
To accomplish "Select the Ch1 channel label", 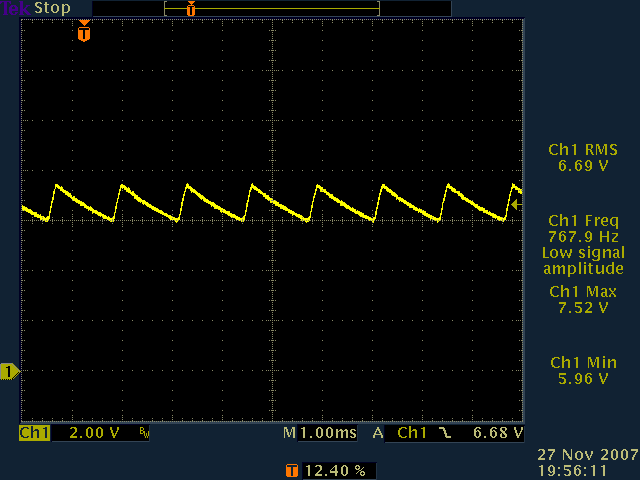I will [x=34, y=433].
